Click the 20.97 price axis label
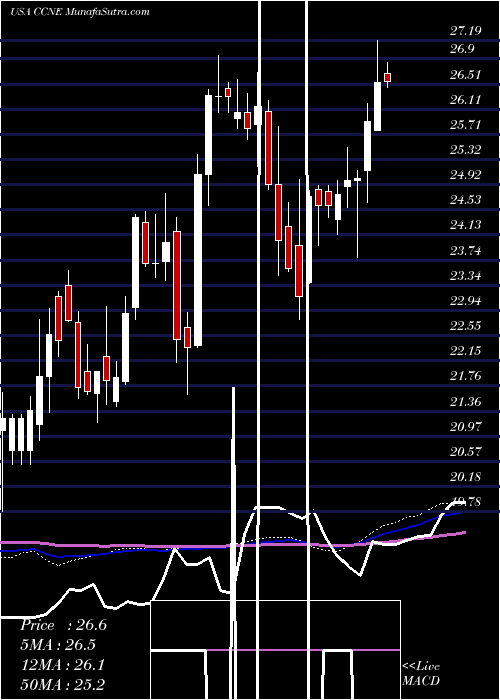500x700 pixels. click(x=466, y=427)
